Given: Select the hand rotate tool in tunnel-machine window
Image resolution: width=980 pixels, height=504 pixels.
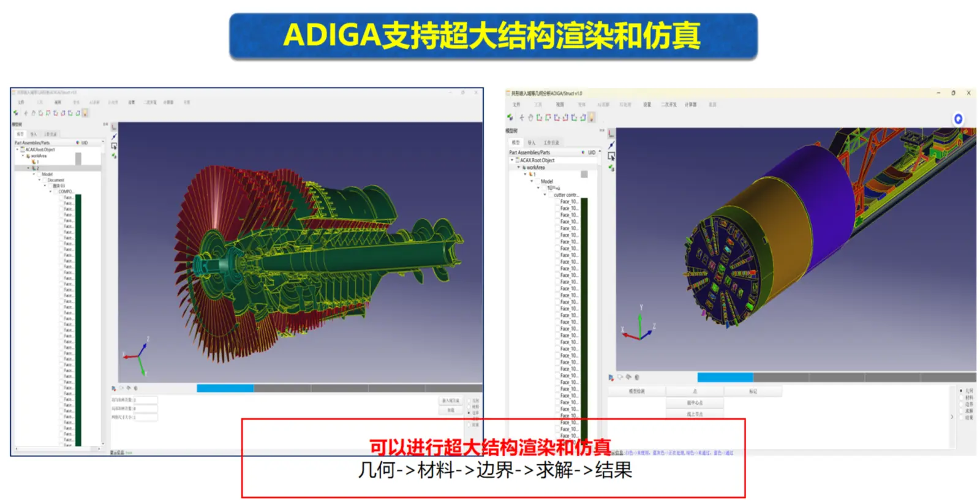Looking at the screenshot, I should click(x=530, y=118).
